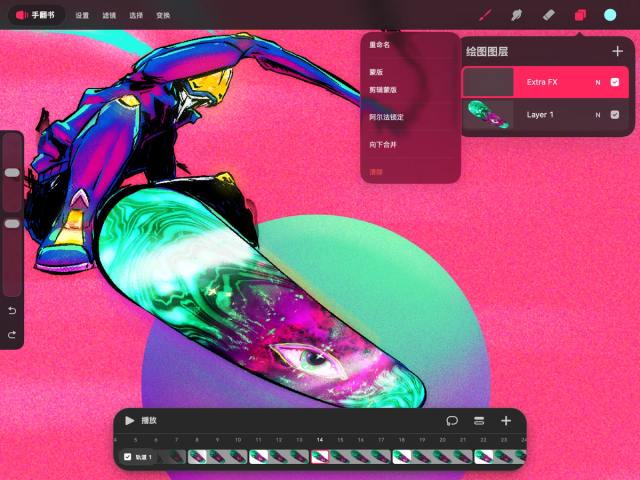Toggle the layers panel icon
This screenshot has width=640, height=480.
point(580,16)
